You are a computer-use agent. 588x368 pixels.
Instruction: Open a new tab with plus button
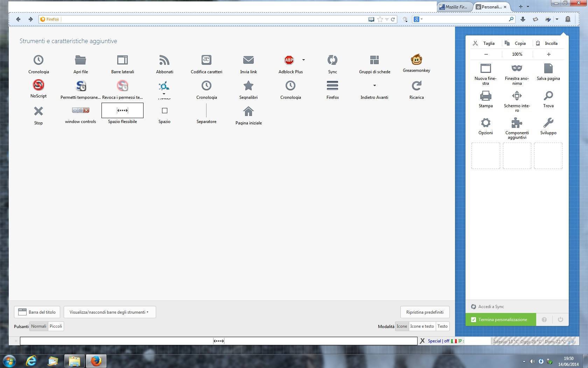point(520,7)
